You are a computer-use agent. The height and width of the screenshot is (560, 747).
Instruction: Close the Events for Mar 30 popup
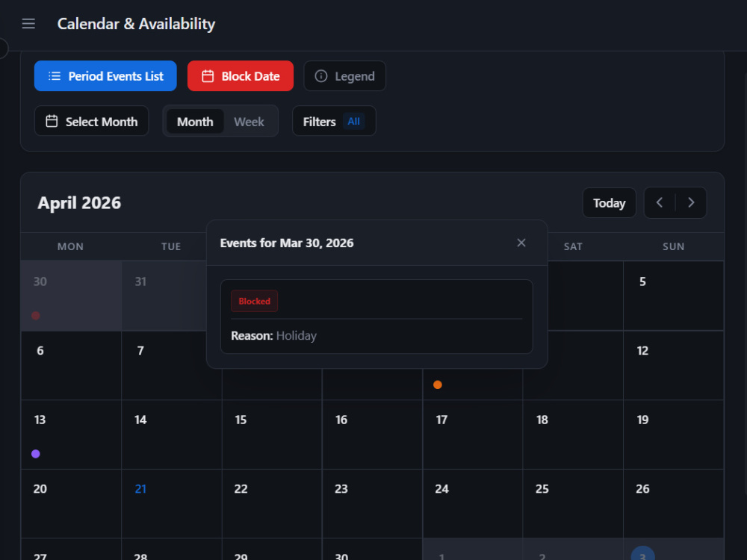[x=521, y=243]
